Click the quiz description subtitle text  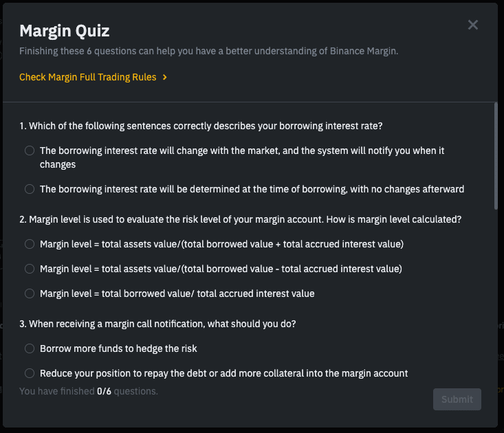coord(208,51)
